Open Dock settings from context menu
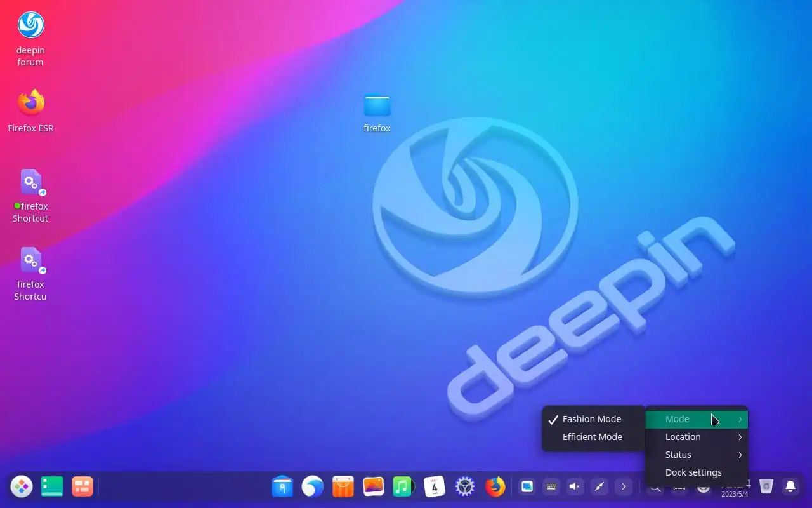This screenshot has width=812, height=508. pos(697,472)
